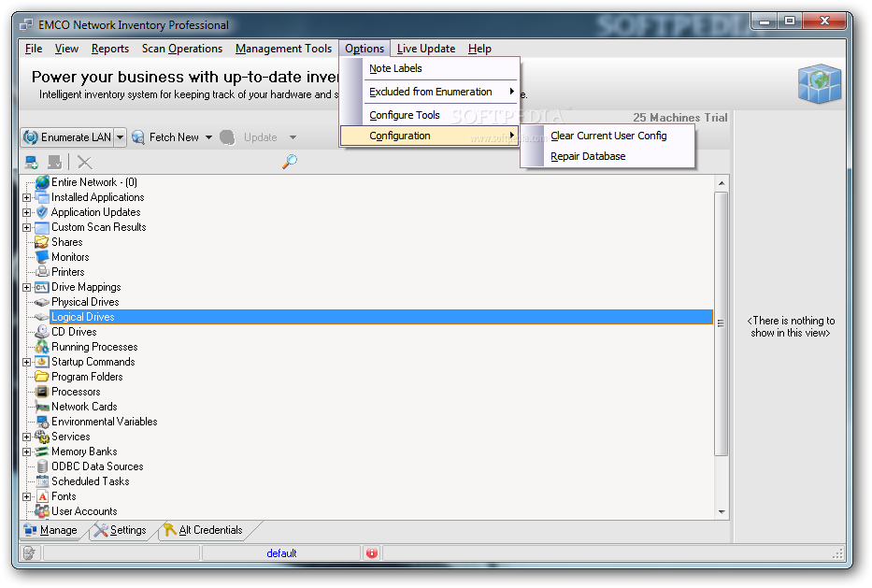Viewport: 872px width, 588px height.
Task: Click the Update button
Action: [x=250, y=137]
